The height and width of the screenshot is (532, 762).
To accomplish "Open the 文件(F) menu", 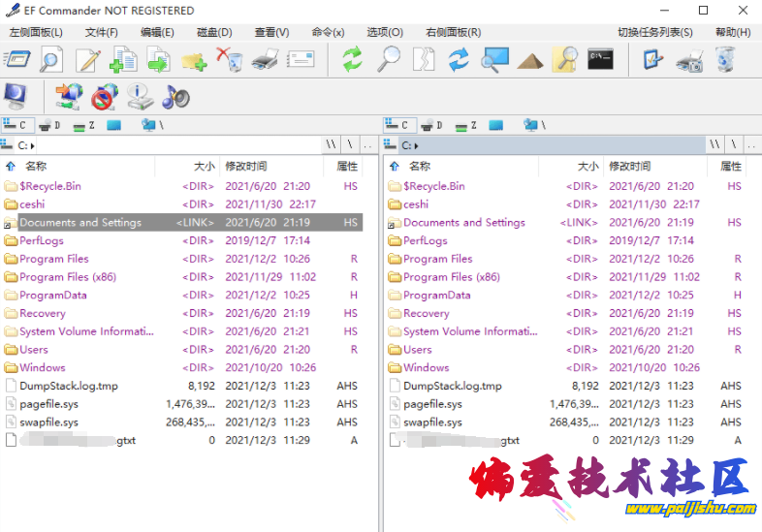I will pyautogui.click(x=101, y=32).
